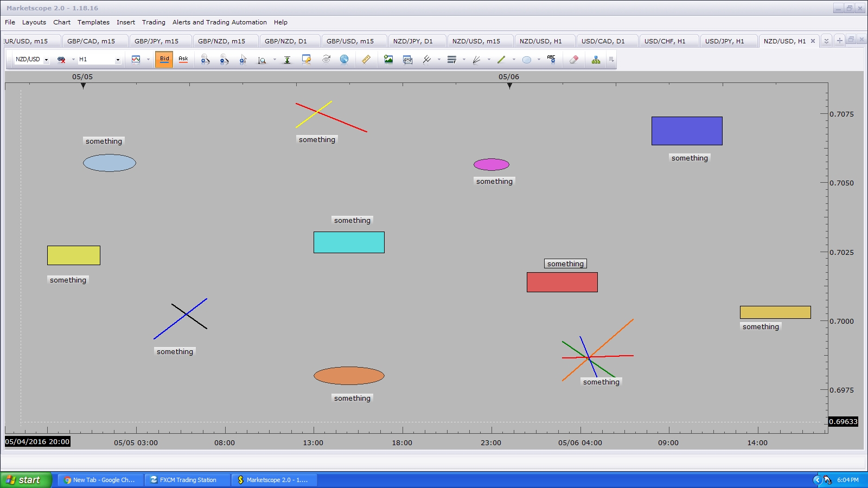This screenshot has width=868, height=488.
Task: Select the ellipse drawing tool
Action: [526, 60]
